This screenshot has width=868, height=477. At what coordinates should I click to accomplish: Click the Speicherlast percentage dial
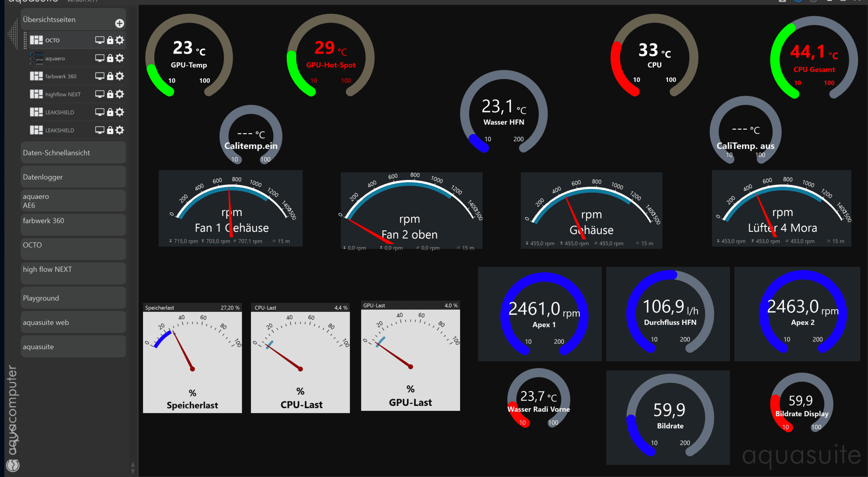click(192, 358)
